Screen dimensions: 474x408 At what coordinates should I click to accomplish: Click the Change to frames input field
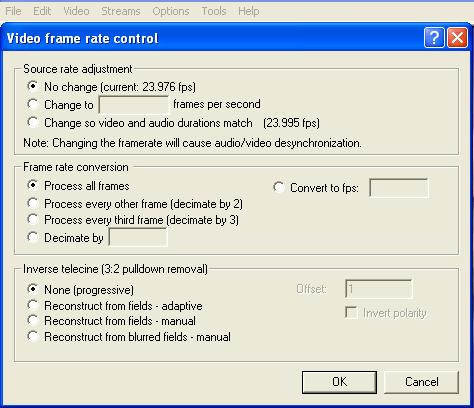click(134, 105)
